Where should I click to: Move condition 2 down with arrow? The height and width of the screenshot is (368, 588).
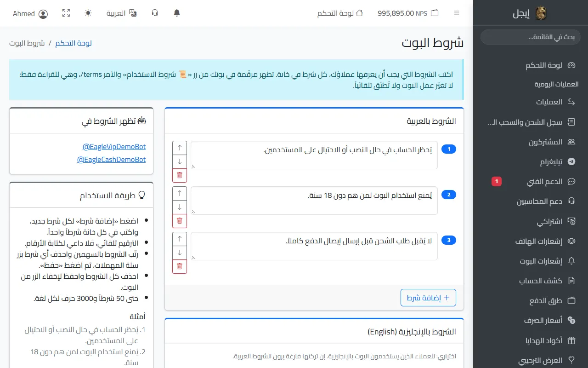tap(180, 207)
